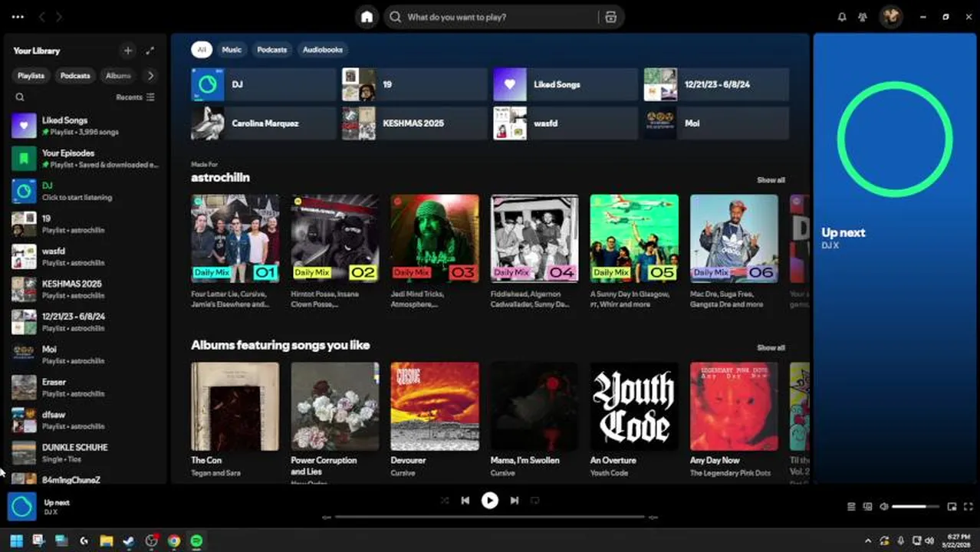This screenshot has width=980, height=552.
Task: Open Daily Mix 01 cover
Action: tap(235, 238)
